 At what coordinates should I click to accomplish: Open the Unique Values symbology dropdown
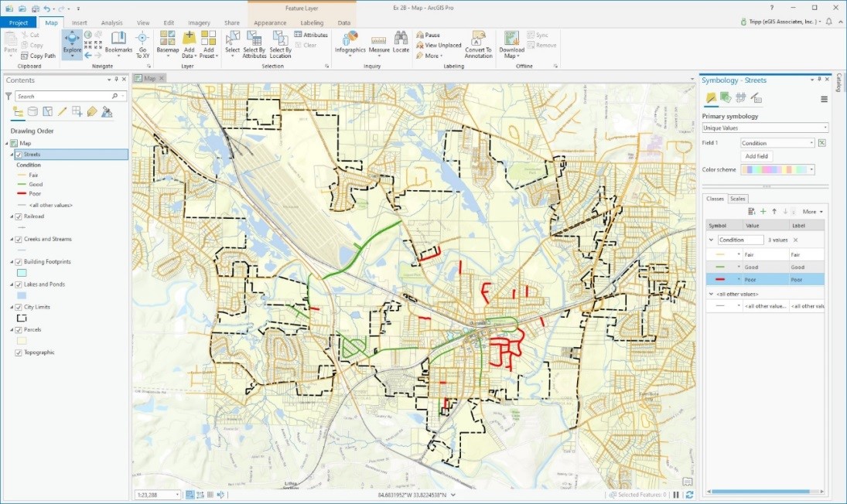coord(764,128)
